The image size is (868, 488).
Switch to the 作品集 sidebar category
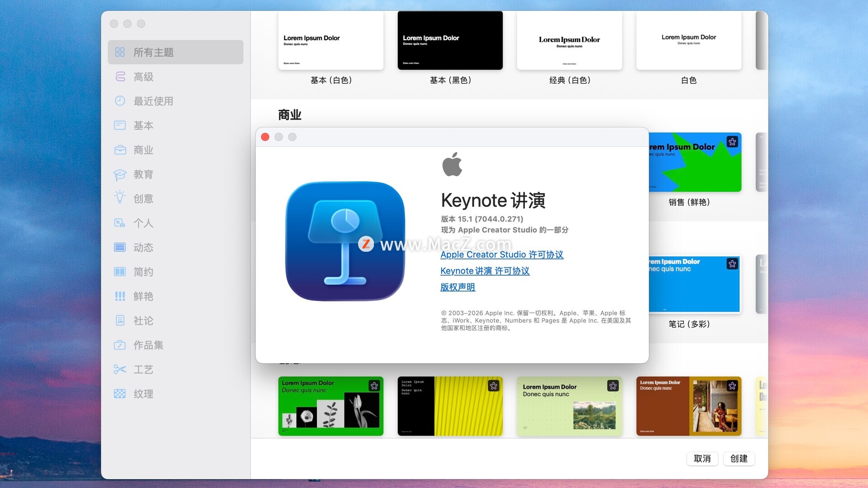pos(148,345)
